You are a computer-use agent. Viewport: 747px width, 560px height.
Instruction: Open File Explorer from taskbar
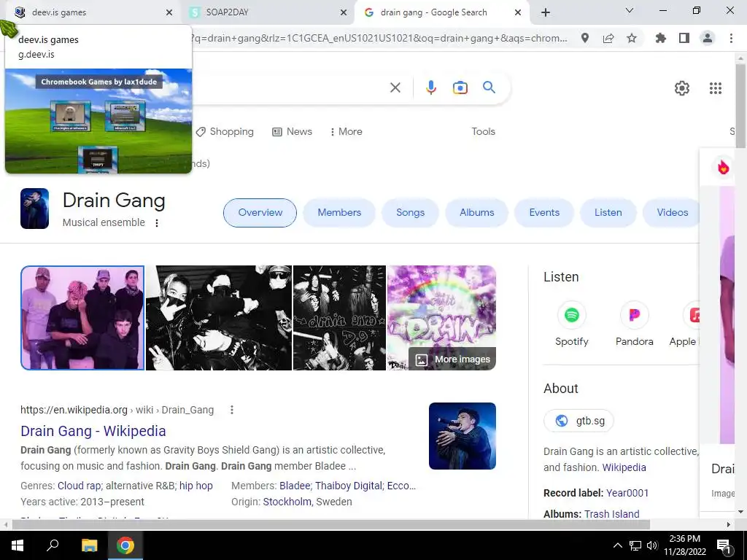point(89,545)
